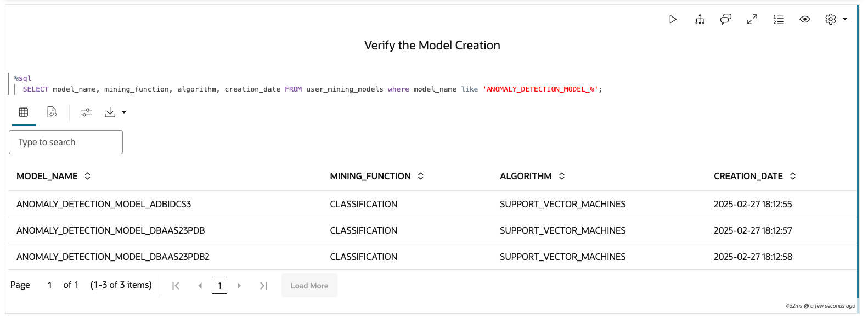Switch to table view tab
Screen dimensions: 868x323
pyautogui.click(x=24, y=112)
